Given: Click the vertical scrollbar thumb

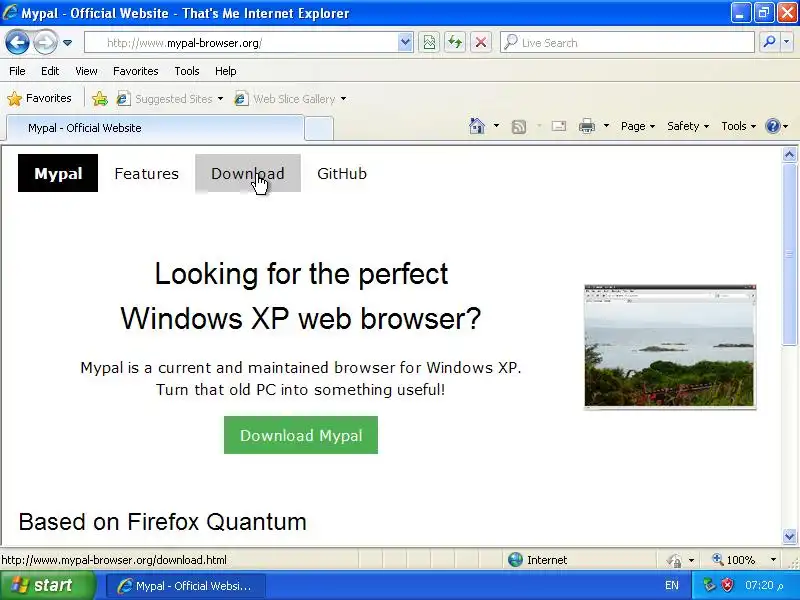Looking at the screenshot, I should [x=789, y=254].
